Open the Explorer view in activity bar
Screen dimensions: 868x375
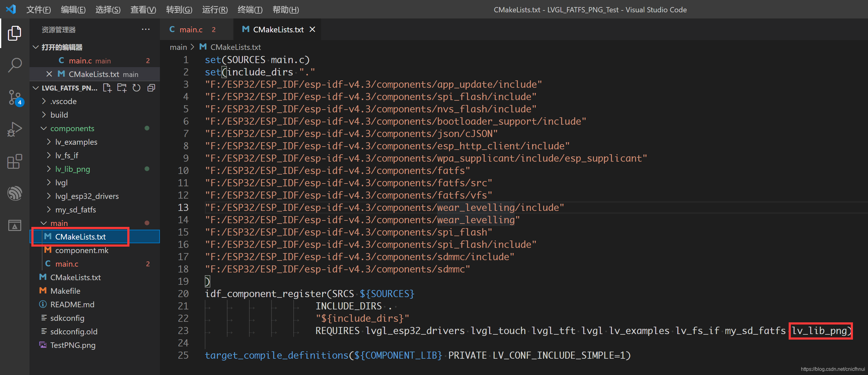tap(14, 33)
